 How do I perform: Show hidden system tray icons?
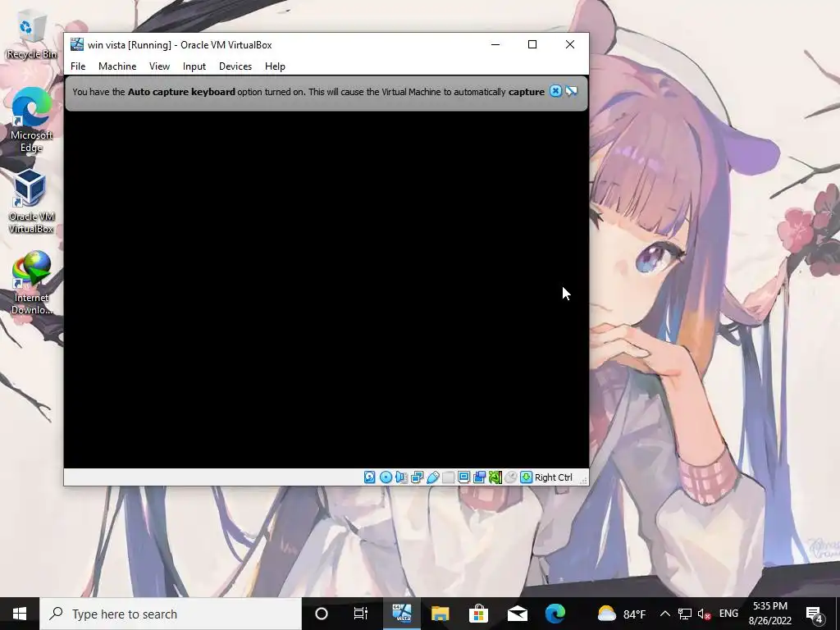pyautogui.click(x=664, y=614)
